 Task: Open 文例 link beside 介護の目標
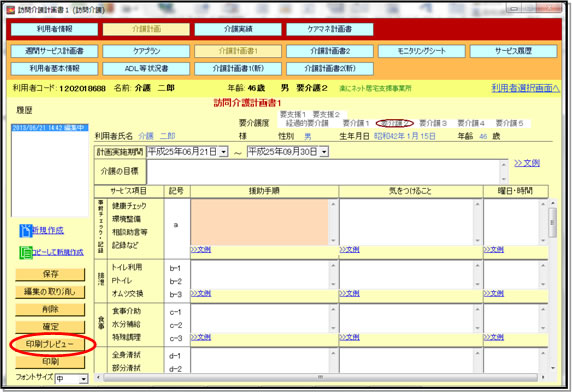[x=527, y=163]
